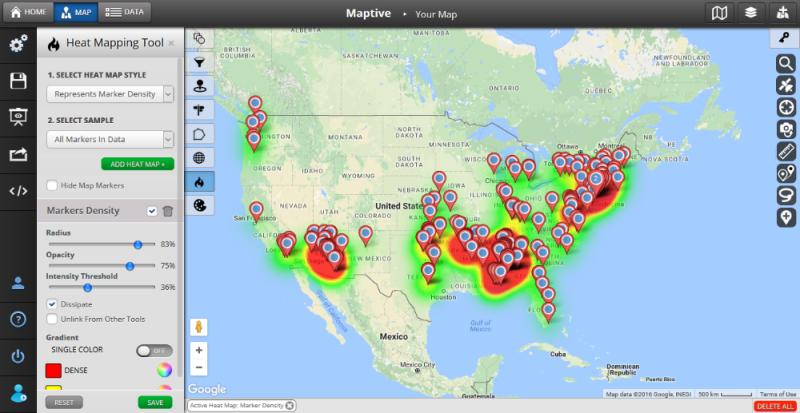
Task: Expand the wrench map tools panel
Action: coord(784,36)
